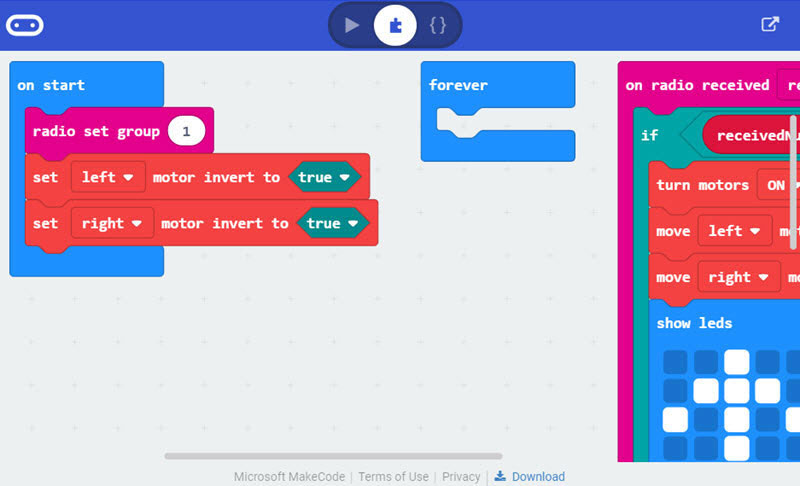Click the Download icon in the footer

point(500,476)
